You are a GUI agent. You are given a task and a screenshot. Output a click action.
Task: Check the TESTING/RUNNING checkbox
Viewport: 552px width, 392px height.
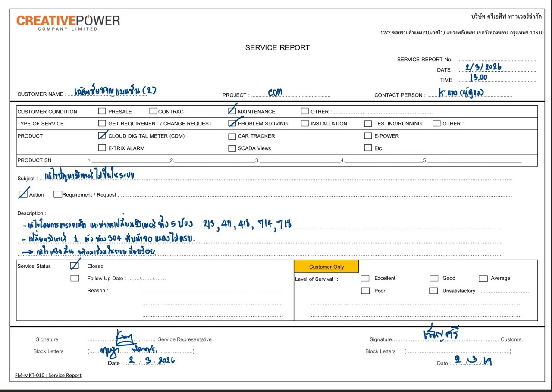pyautogui.click(x=368, y=123)
